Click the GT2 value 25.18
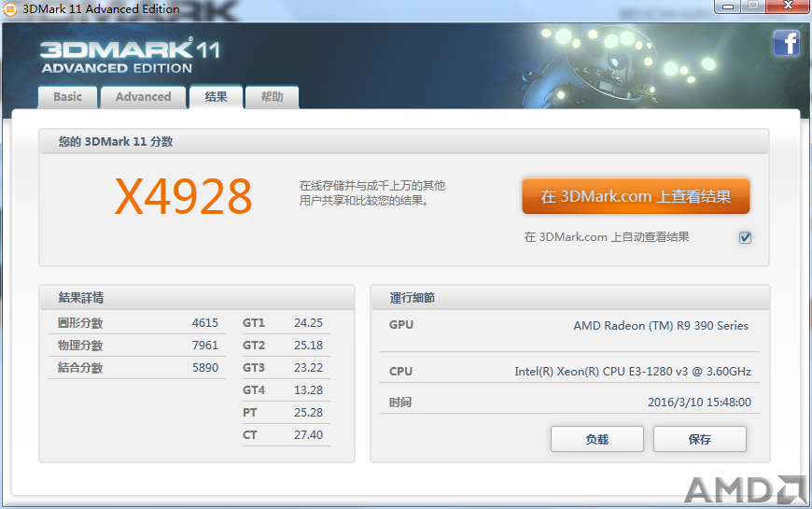812x509 pixels. coord(308,346)
